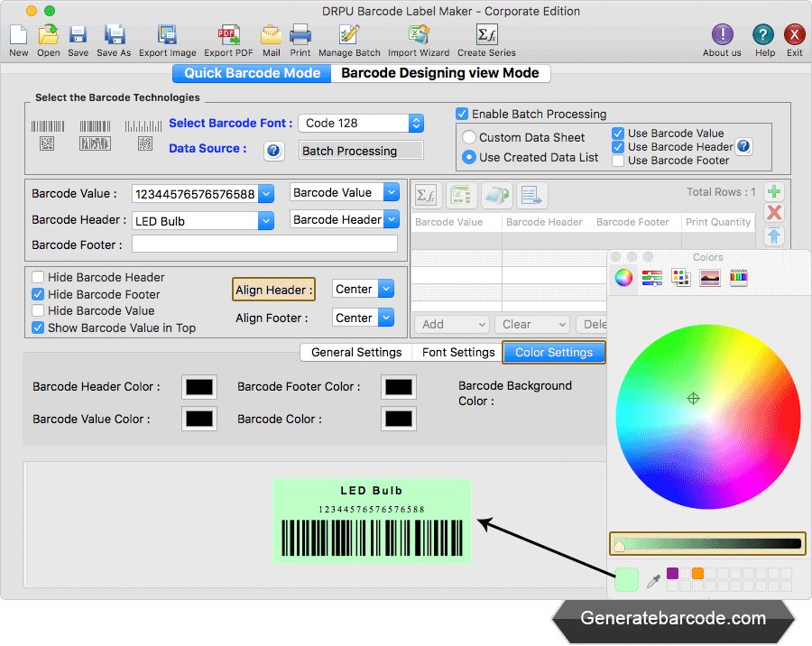Select the Custom Data Sheet radio button
Viewport: 812px width, 646px height.
coord(468,137)
